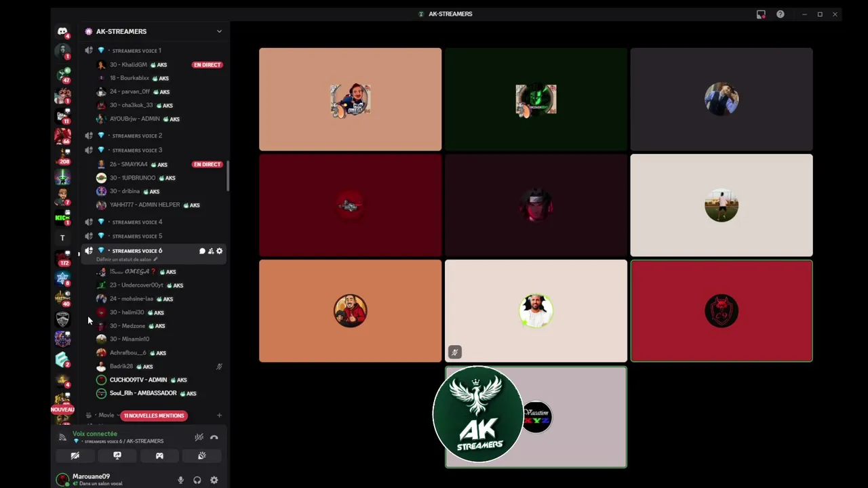Open chat for Streamers Voice 6

click(x=202, y=251)
